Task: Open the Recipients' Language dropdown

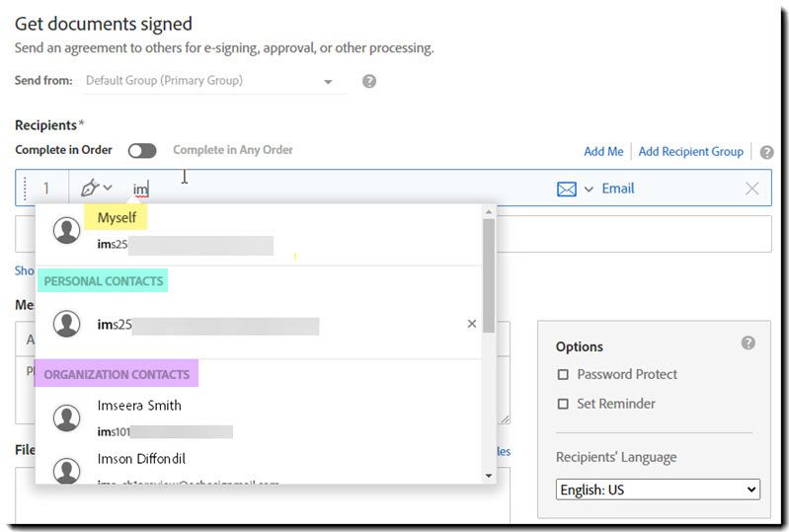Action: coord(658,490)
